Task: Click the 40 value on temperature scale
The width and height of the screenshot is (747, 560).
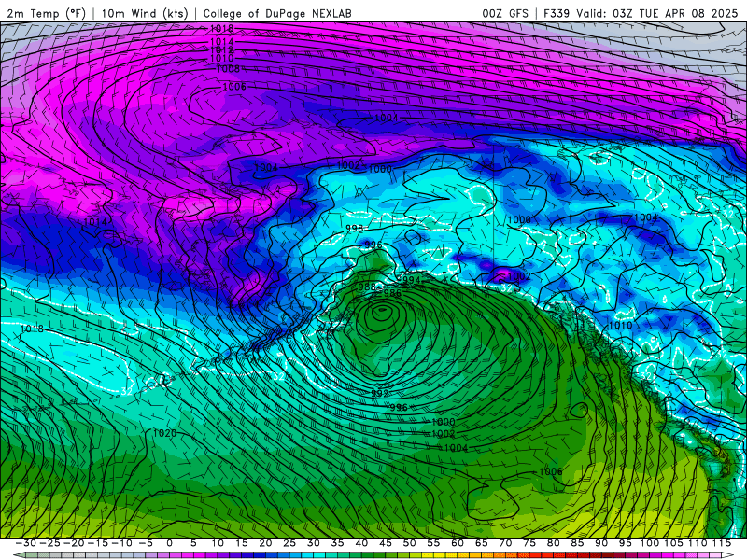Action: pos(361,543)
